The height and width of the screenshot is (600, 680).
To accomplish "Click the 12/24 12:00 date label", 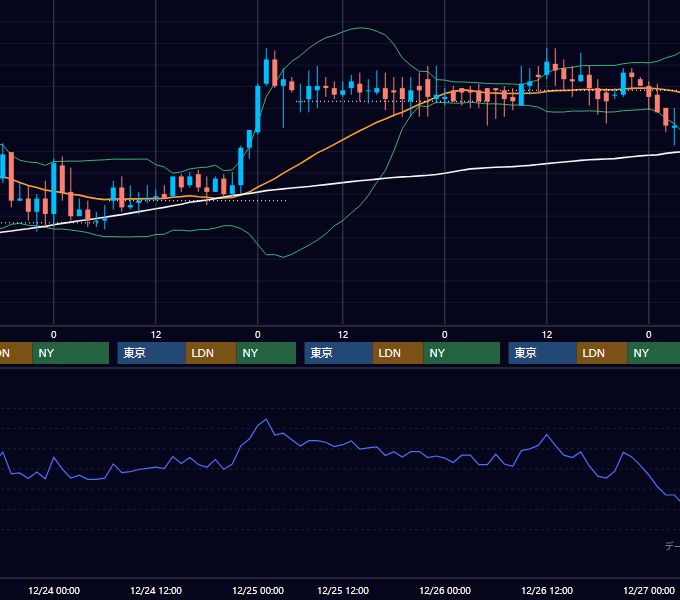I will (156, 590).
